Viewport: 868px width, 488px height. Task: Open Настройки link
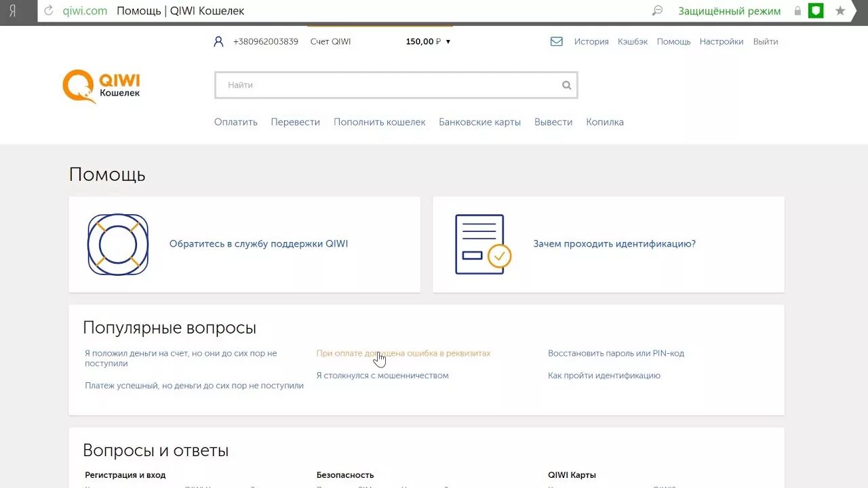tap(722, 41)
